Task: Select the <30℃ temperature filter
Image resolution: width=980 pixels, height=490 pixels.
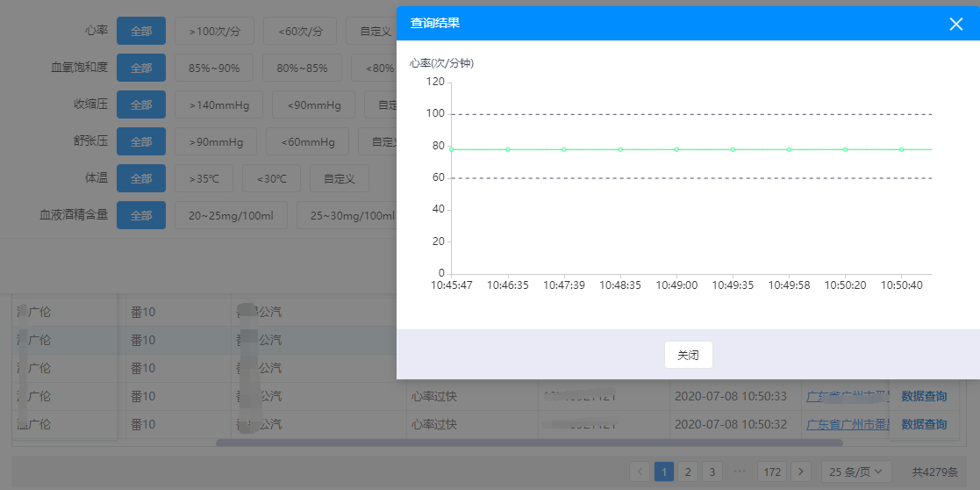Action: pyautogui.click(x=271, y=178)
